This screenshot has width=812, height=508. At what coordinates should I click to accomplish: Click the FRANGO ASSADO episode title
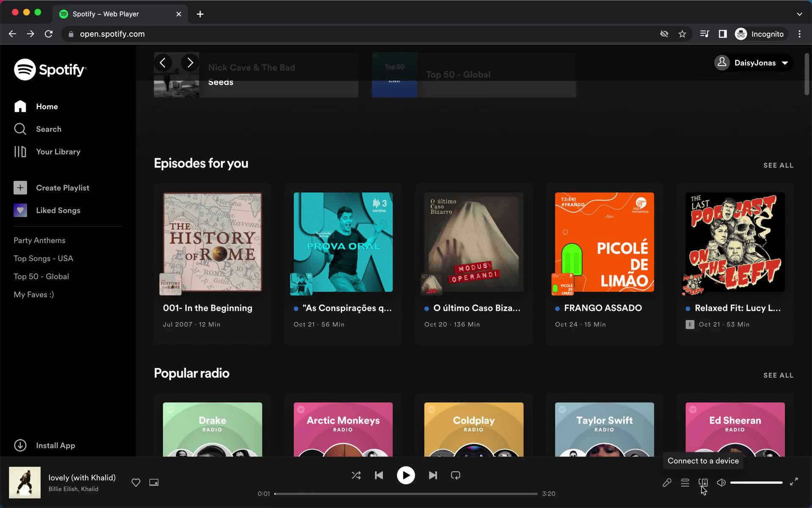point(603,308)
